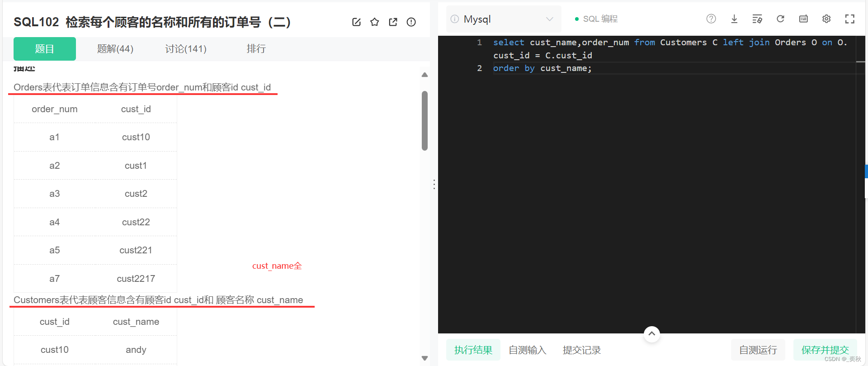Click the pane splitter three-dot handle
This screenshot has width=868, height=366.
(x=434, y=184)
